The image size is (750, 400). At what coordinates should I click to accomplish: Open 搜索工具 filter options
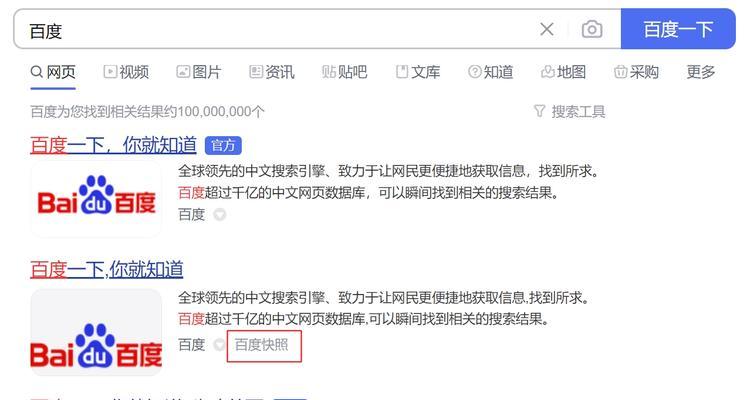pyautogui.click(x=569, y=111)
